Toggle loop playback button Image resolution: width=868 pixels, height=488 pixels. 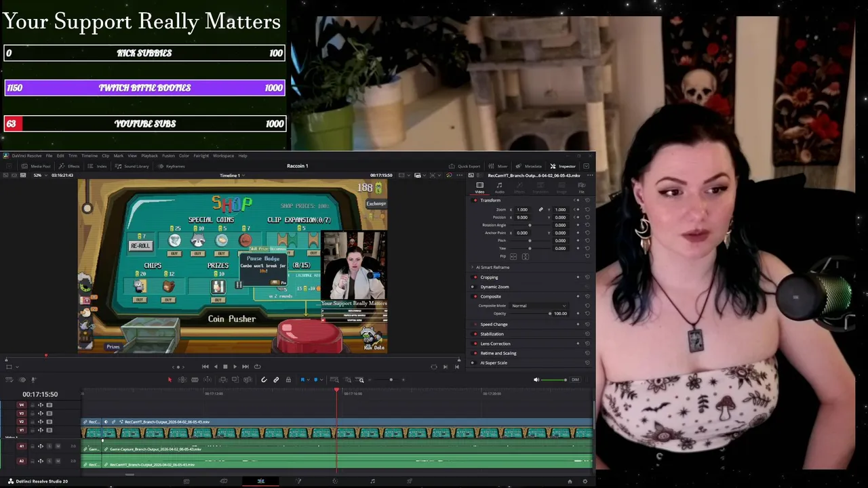(257, 367)
